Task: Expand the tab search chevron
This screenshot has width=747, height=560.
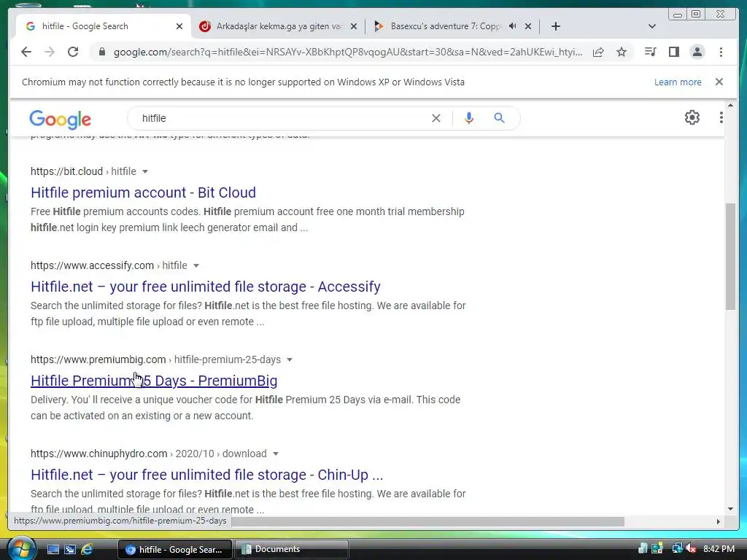Action: pos(652,26)
